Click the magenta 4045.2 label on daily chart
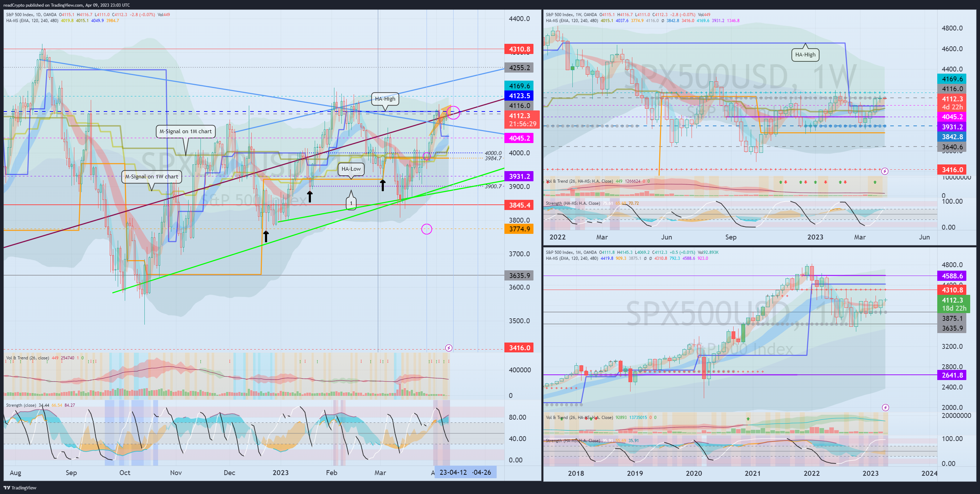980x494 pixels. [519, 138]
